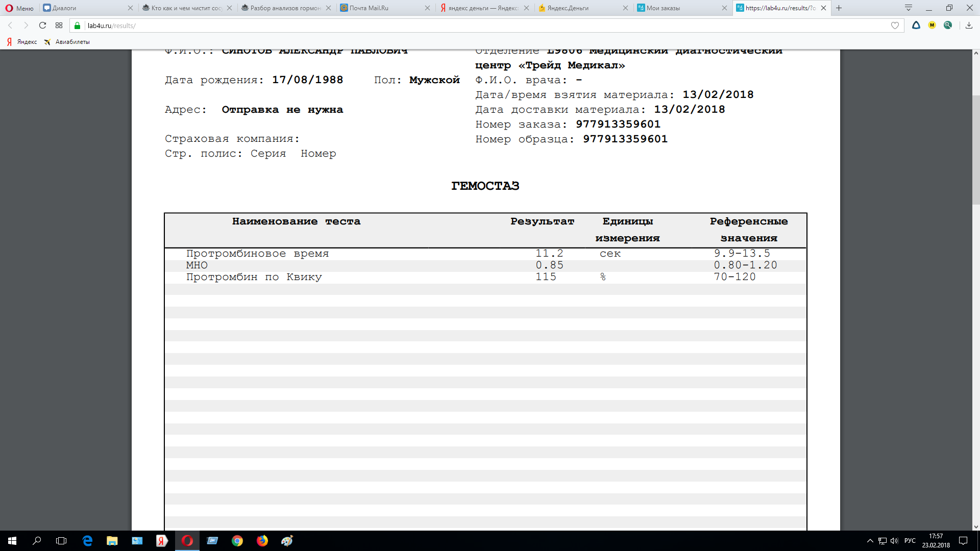
Task: Add page to bookmarks heart icon
Action: click(895, 26)
